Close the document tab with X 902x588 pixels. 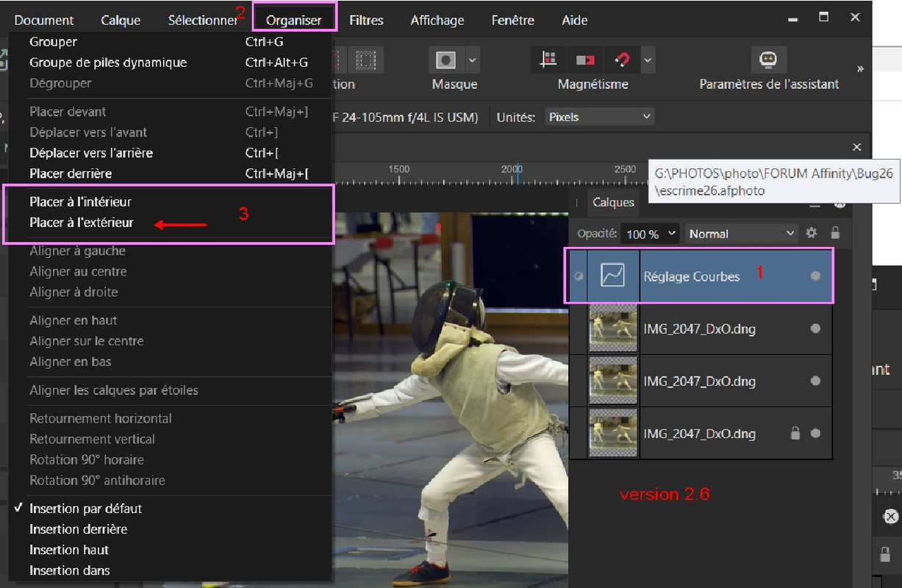[856, 147]
